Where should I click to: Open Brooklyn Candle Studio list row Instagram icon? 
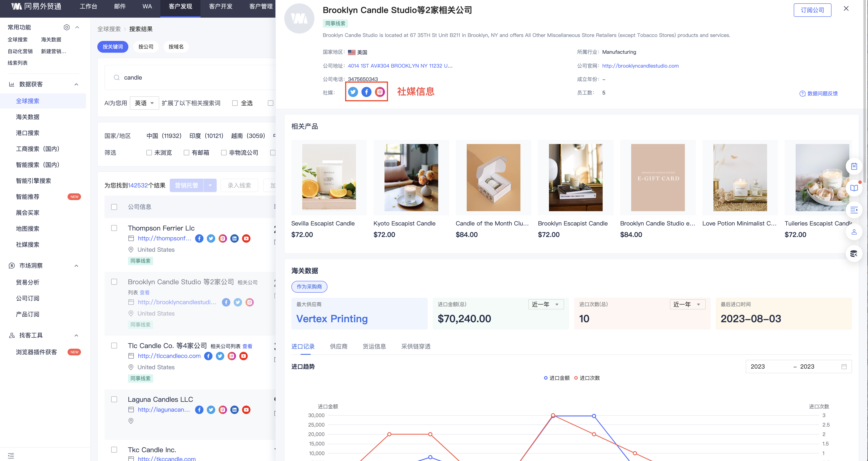coord(250,302)
